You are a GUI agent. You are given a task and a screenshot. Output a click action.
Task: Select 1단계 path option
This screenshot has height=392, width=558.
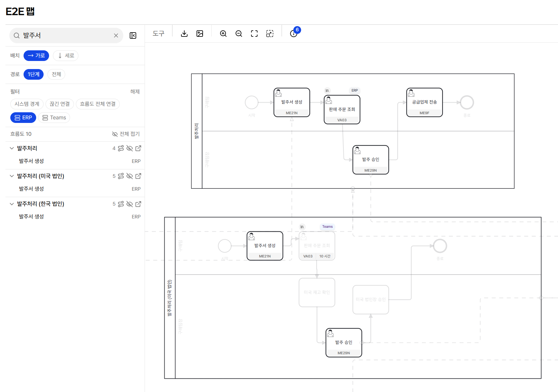click(x=34, y=74)
